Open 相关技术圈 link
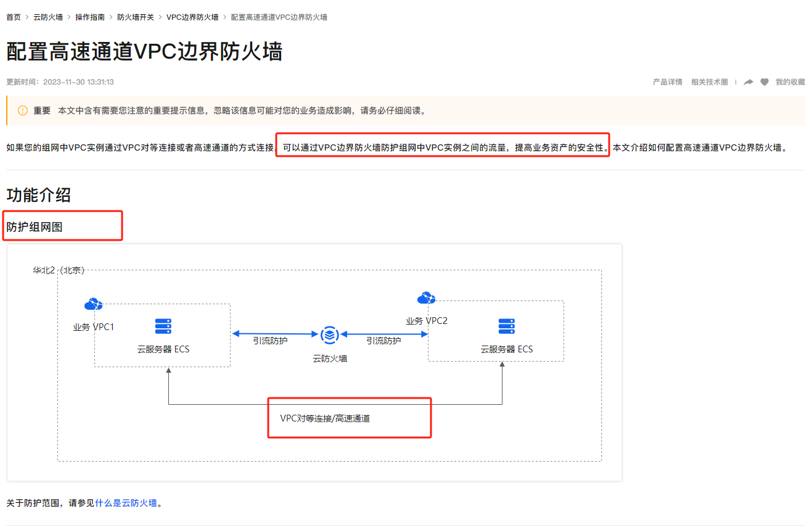Screen dimensions: 812x527 point(710,82)
